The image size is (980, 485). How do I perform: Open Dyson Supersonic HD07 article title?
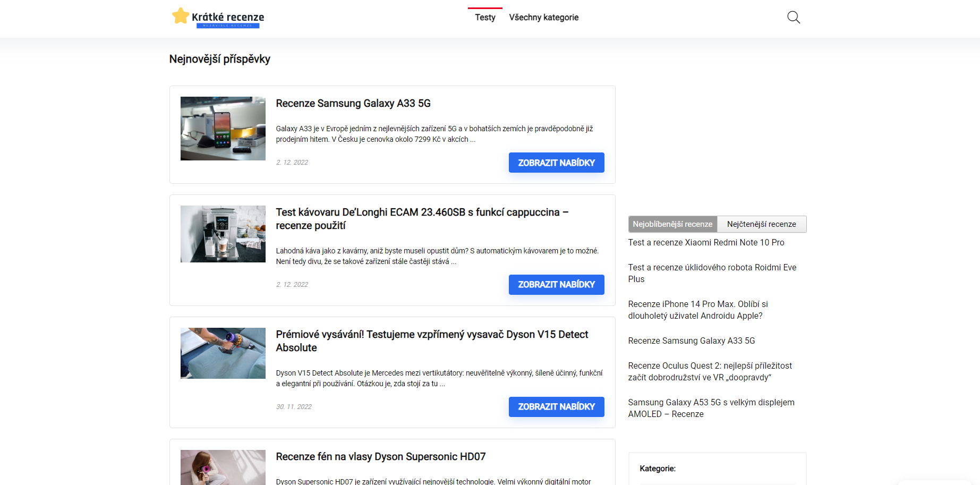[x=380, y=456]
